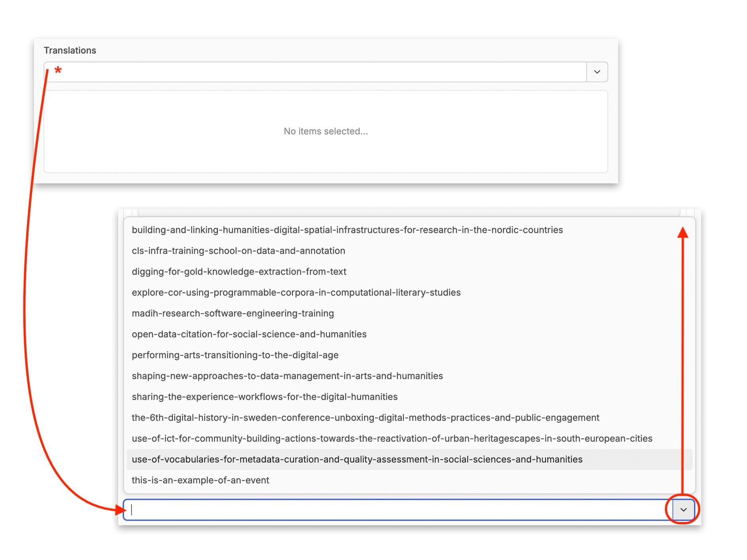Select use-of-ict-for-community-building option
747x560 pixels.
(392, 439)
